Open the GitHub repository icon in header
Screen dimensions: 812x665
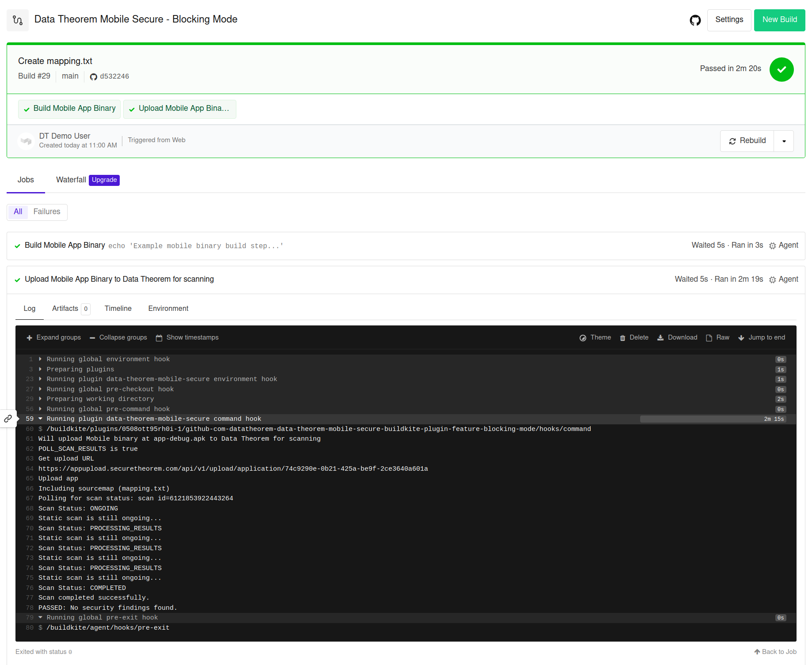[695, 20]
